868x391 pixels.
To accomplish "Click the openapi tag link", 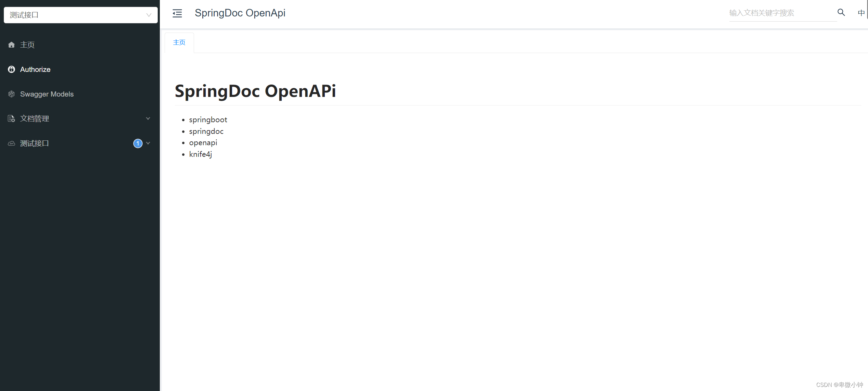I will 203,142.
